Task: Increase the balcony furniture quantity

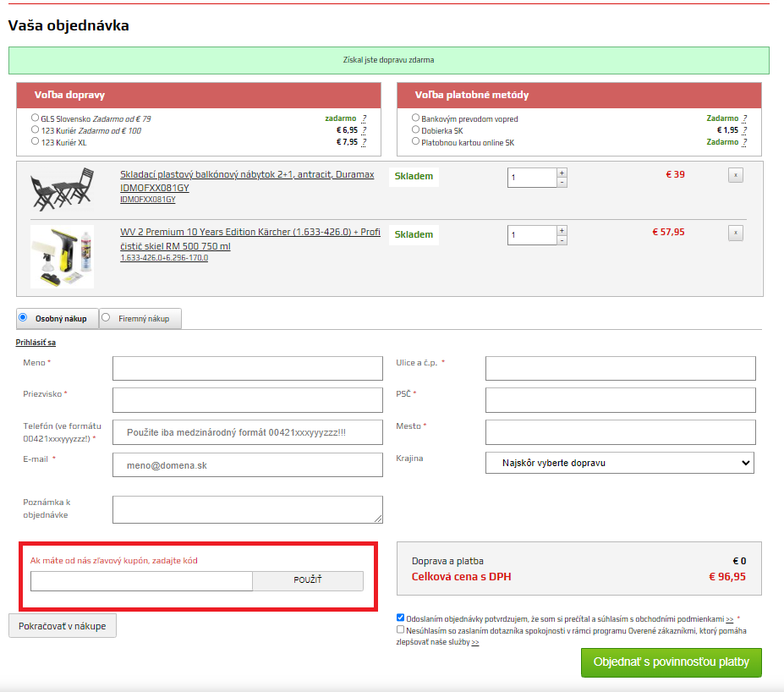Action: point(562,173)
